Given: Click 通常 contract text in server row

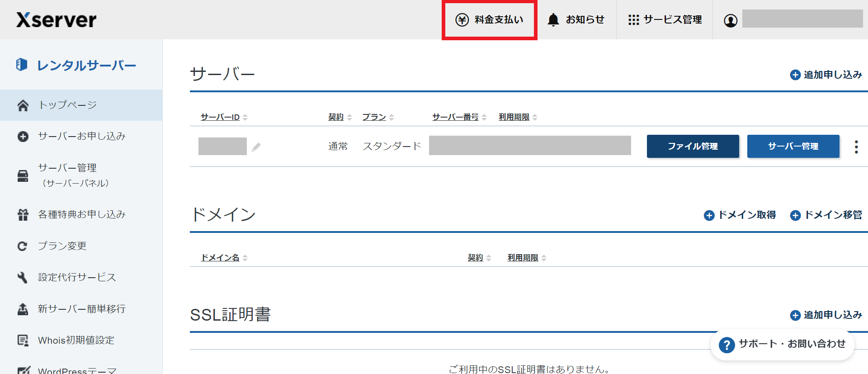Looking at the screenshot, I should [x=338, y=146].
